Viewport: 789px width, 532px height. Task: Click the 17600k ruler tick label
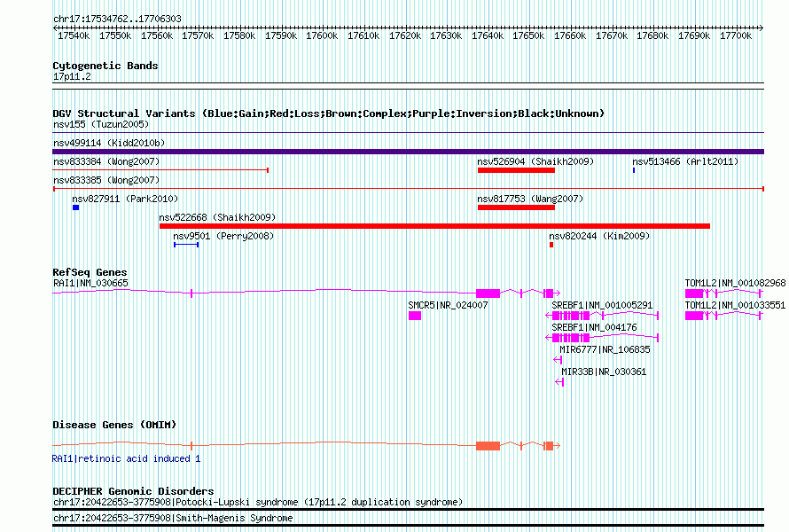point(322,35)
